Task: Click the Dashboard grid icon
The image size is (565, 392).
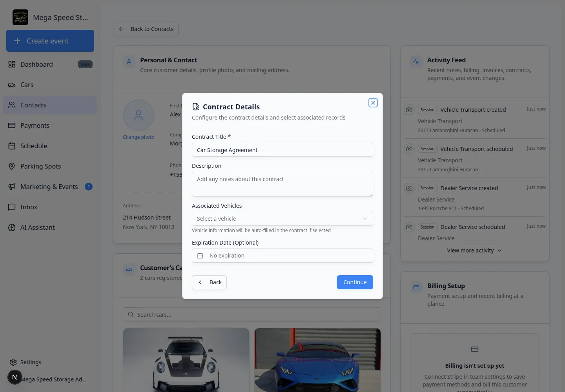Action: point(12,64)
